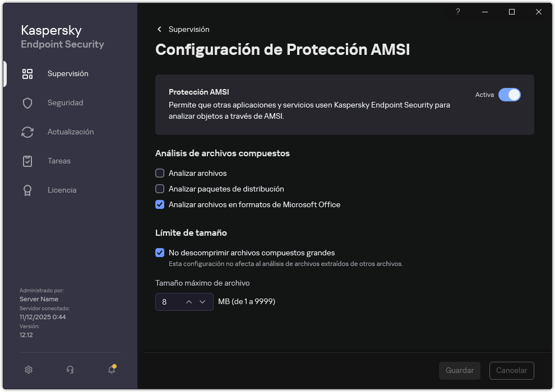Open the settings gear at bottom left
The width and height of the screenshot is (555, 392).
(x=28, y=370)
